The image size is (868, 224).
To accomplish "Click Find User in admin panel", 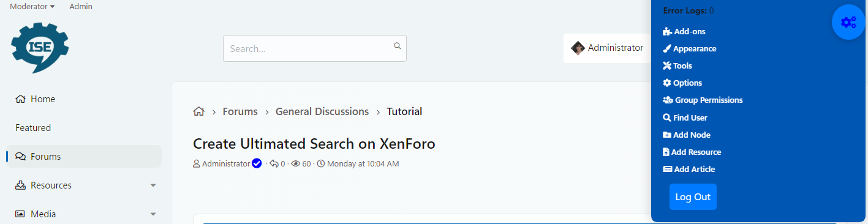I will click(x=685, y=118).
